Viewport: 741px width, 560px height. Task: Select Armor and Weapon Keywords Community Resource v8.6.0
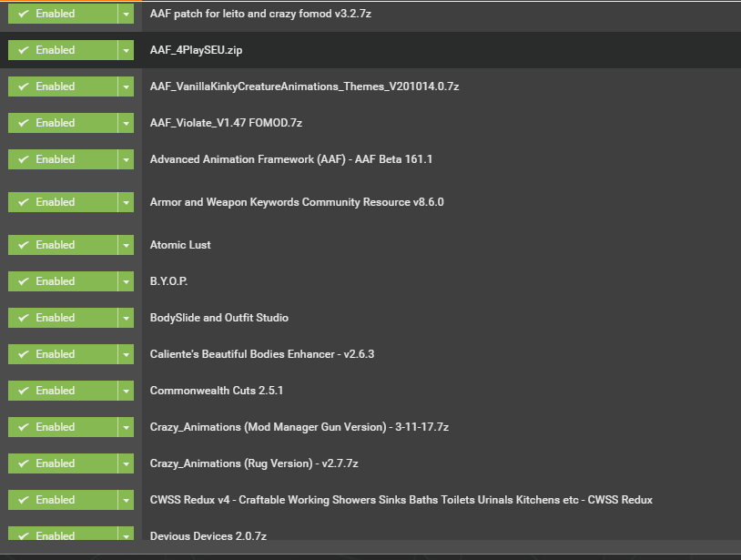click(x=297, y=202)
